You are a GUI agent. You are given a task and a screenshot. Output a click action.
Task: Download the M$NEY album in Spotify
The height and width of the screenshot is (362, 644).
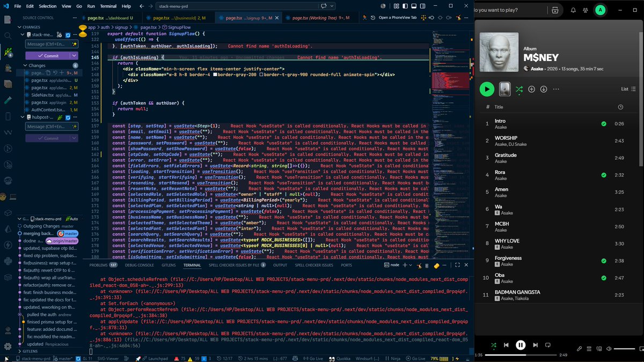(x=544, y=89)
